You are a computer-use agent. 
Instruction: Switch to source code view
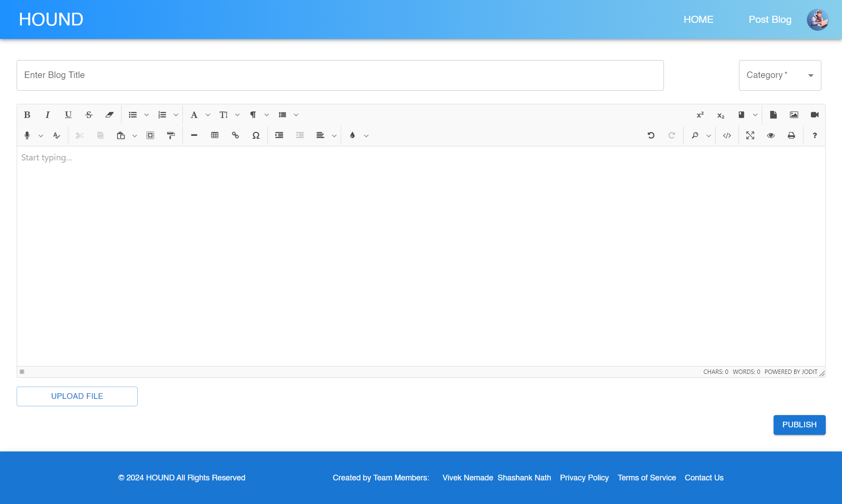727,135
